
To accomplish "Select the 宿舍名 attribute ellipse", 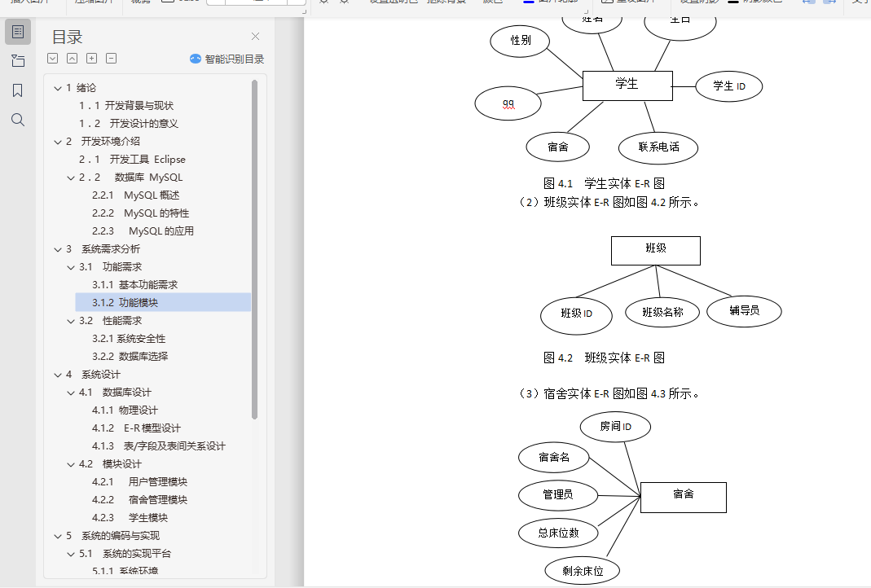I will [x=554, y=458].
